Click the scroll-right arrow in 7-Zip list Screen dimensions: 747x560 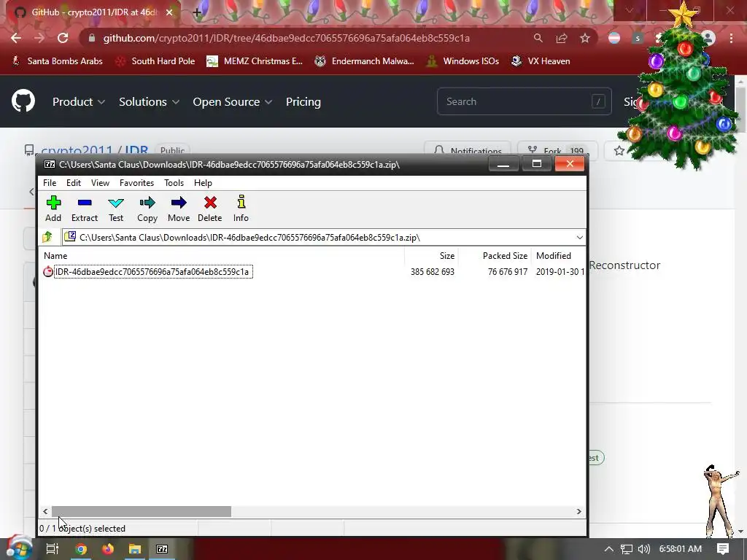coord(578,511)
